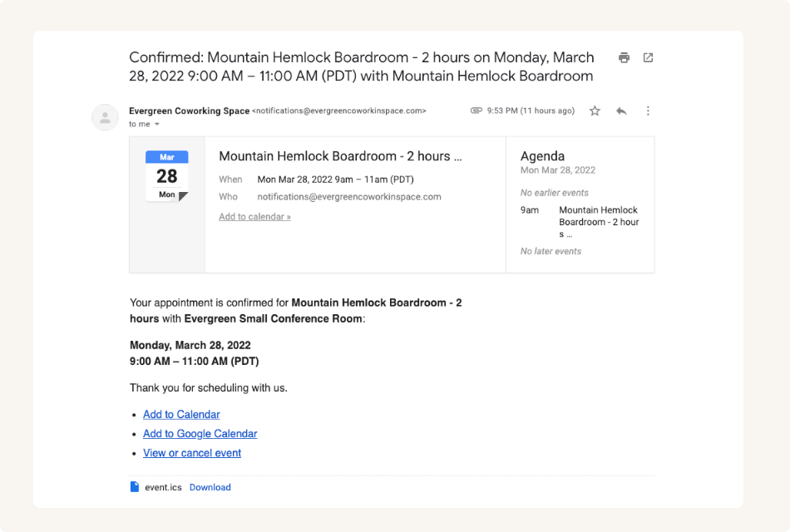Click the attachment paperclip icon
The width and height of the screenshot is (790, 532).
tap(476, 111)
